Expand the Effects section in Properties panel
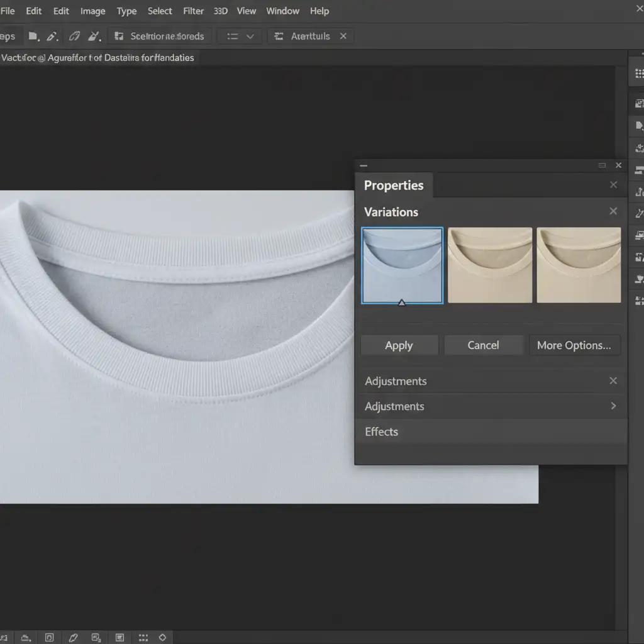The height and width of the screenshot is (644, 644). tap(382, 432)
